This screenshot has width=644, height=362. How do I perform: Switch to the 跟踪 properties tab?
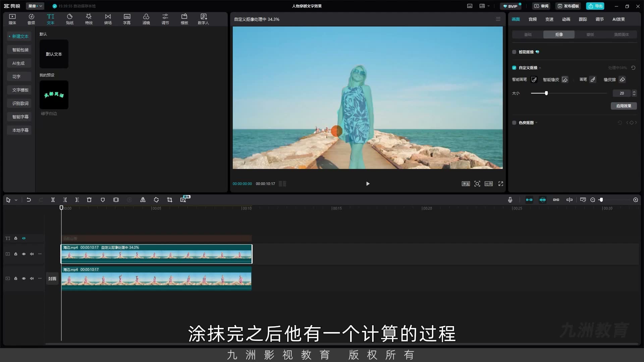pos(583,19)
